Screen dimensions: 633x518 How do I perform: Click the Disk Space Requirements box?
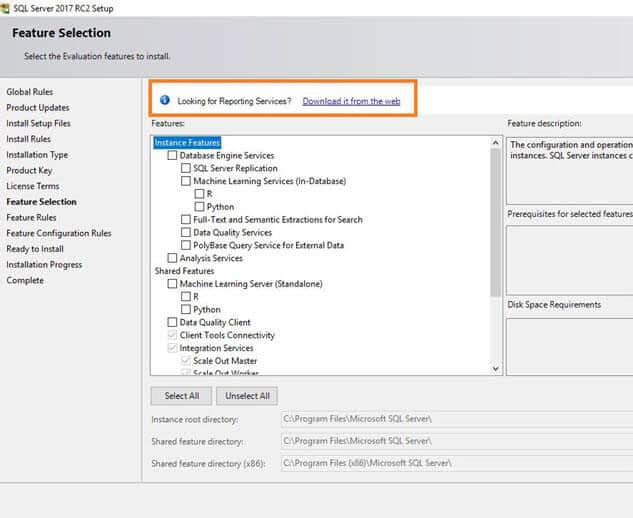click(x=570, y=347)
